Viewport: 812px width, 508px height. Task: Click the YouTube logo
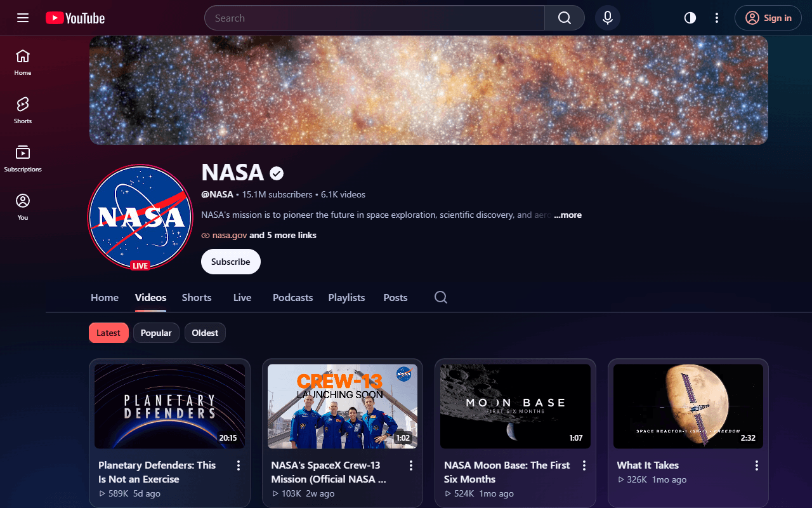[75, 18]
